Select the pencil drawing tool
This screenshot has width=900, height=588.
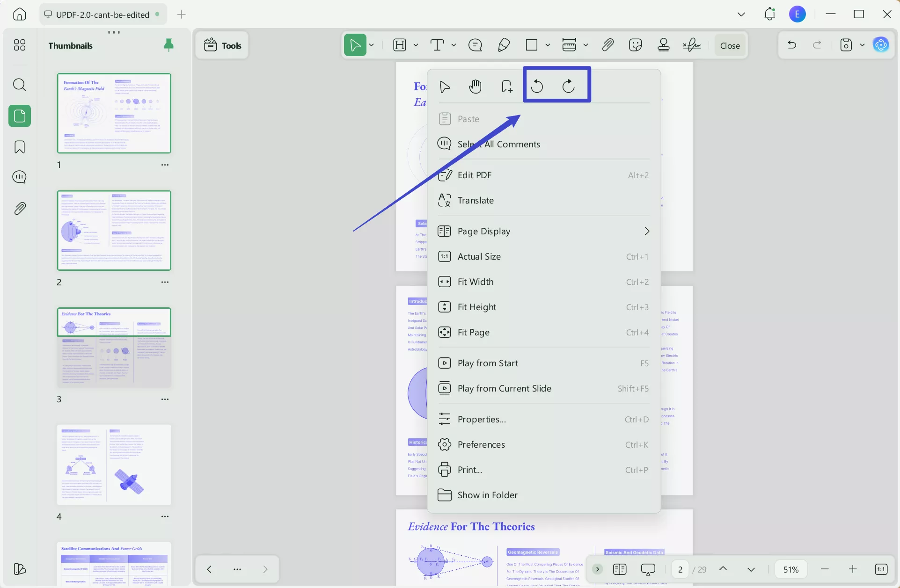click(504, 45)
